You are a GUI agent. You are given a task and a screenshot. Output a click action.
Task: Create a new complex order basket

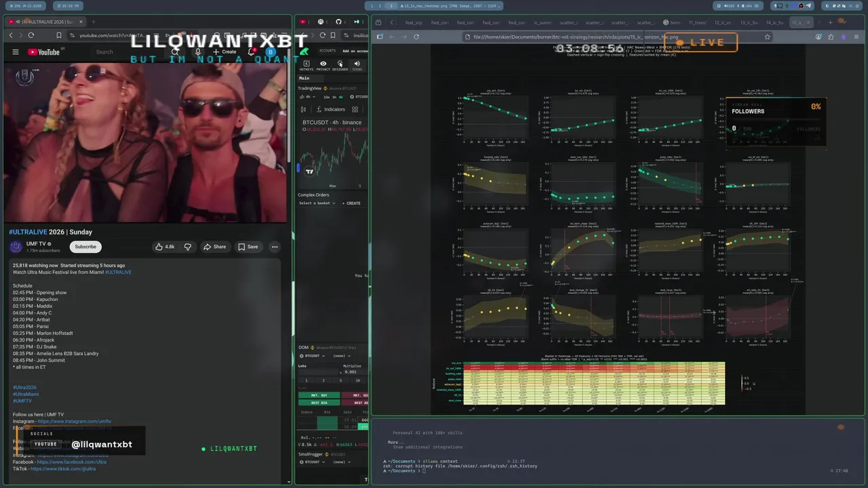[351, 203]
